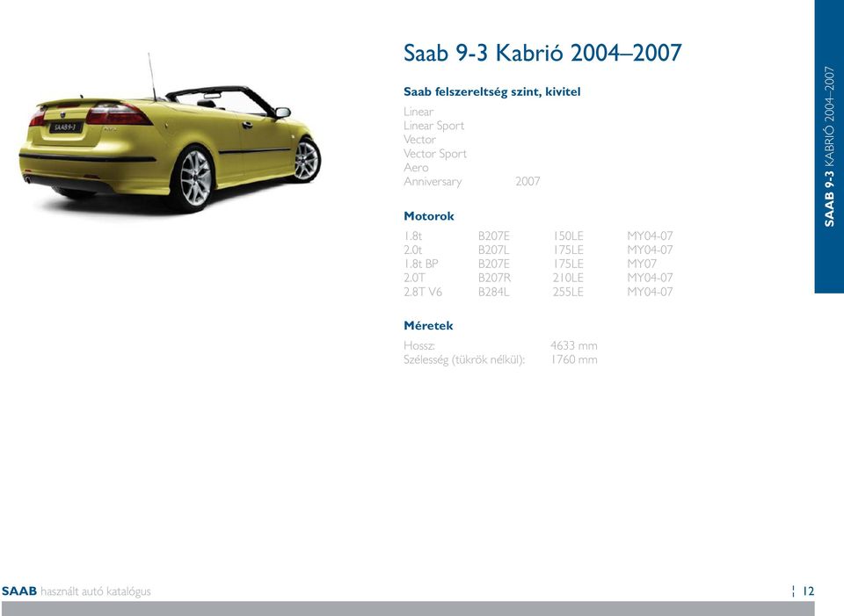Click engine code 'B207L'

click(x=493, y=250)
